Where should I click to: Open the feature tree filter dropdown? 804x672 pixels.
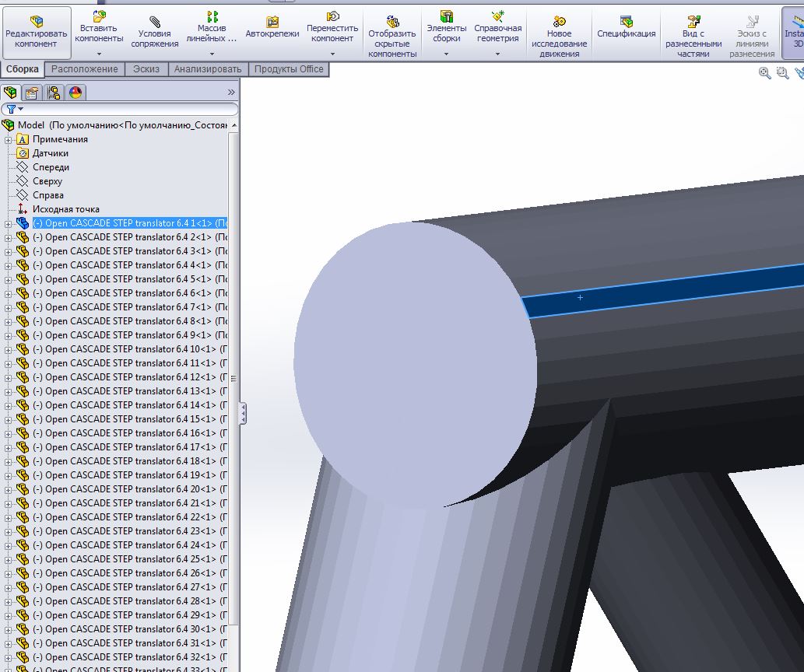13,110
